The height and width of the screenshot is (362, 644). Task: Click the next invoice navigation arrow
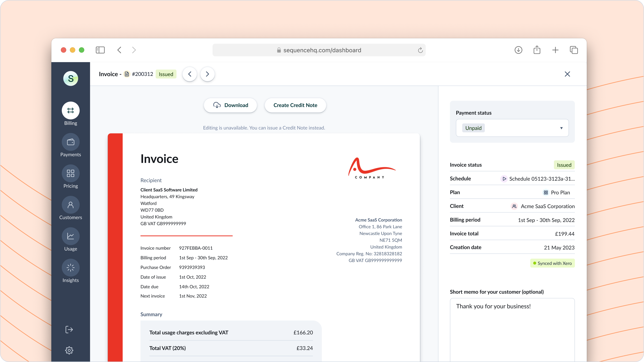tap(208, 74)
